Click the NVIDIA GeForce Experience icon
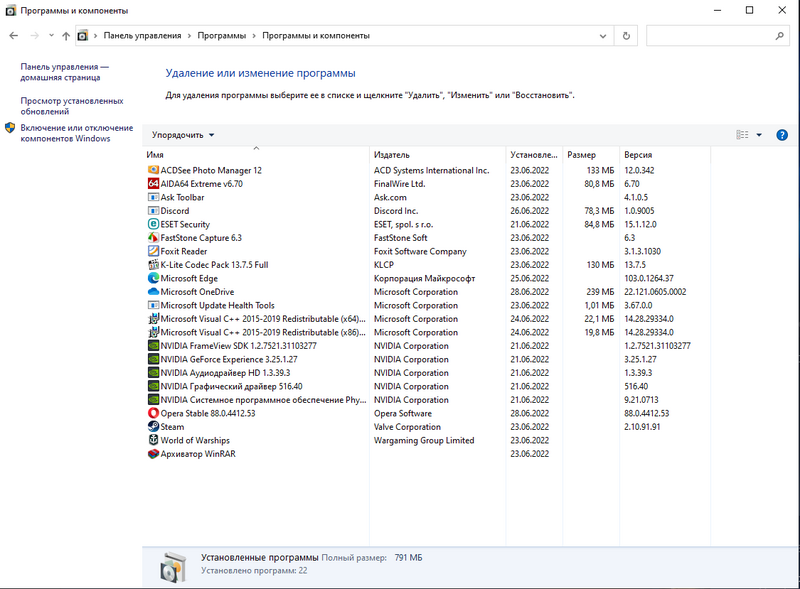The width and height of the screenshot is (800, 589). pyautogui.click(x=153, y=359)
